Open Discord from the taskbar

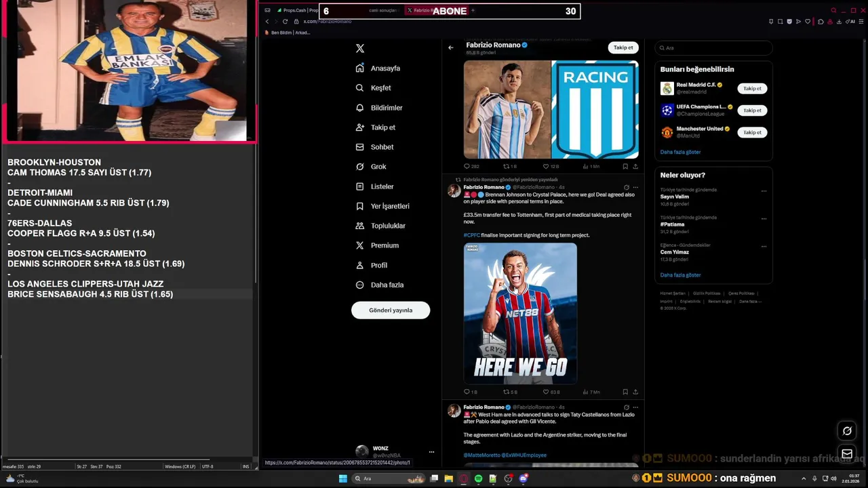click(524, 479)
